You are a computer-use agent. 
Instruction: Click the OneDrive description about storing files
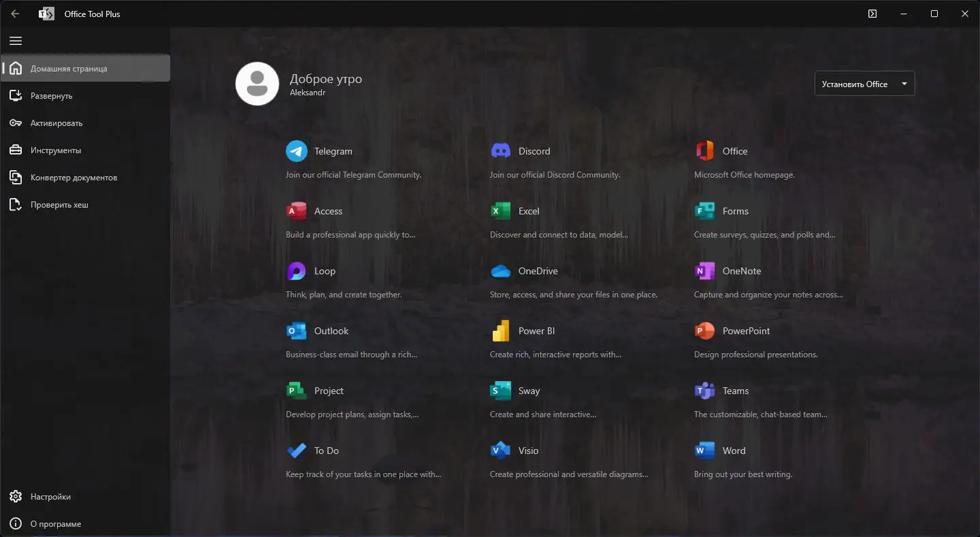(574, 295)
